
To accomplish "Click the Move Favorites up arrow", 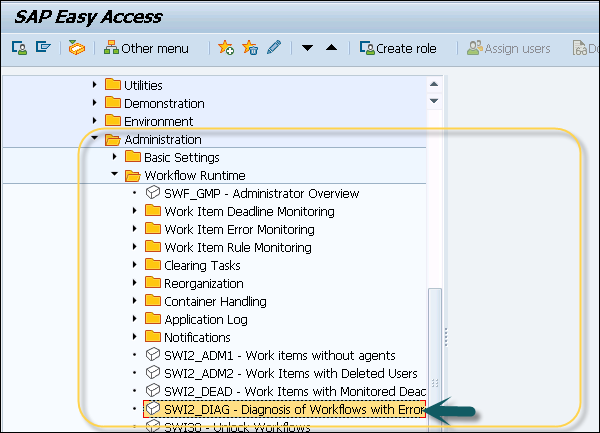I will click(331, 48).
